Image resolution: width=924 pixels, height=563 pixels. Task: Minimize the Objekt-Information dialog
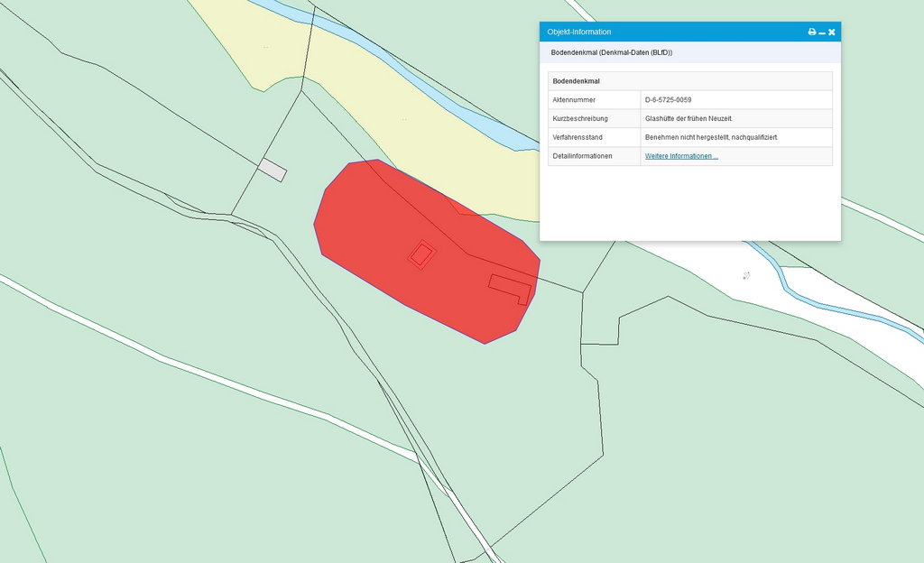[x=822, y=32]
